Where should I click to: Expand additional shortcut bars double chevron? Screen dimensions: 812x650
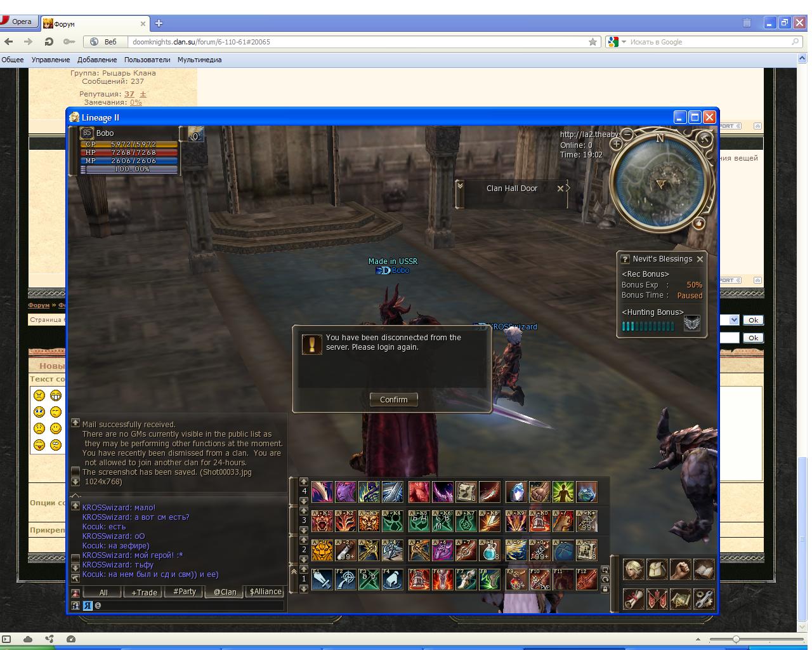click(x=294, y=571)
